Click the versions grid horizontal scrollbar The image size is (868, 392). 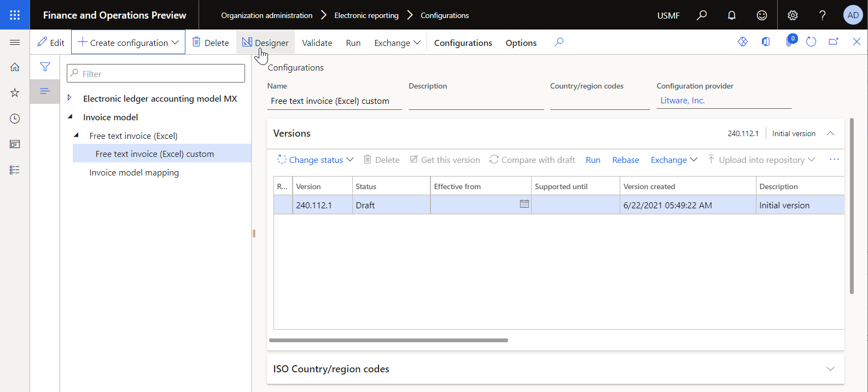[x=388, y=340]
